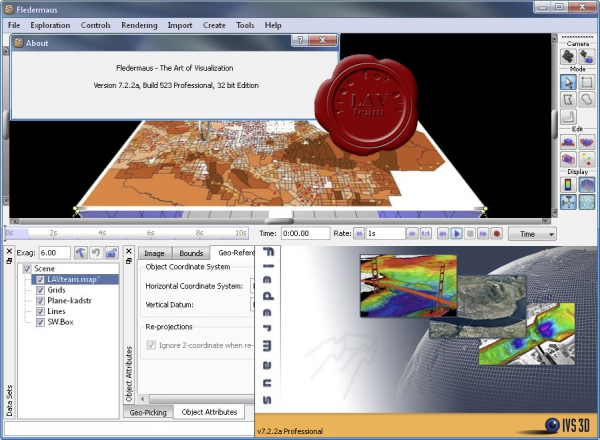600x440 pixels.
Task: Undock the Object Attributes panel with float icon
Action: [129, 261]
